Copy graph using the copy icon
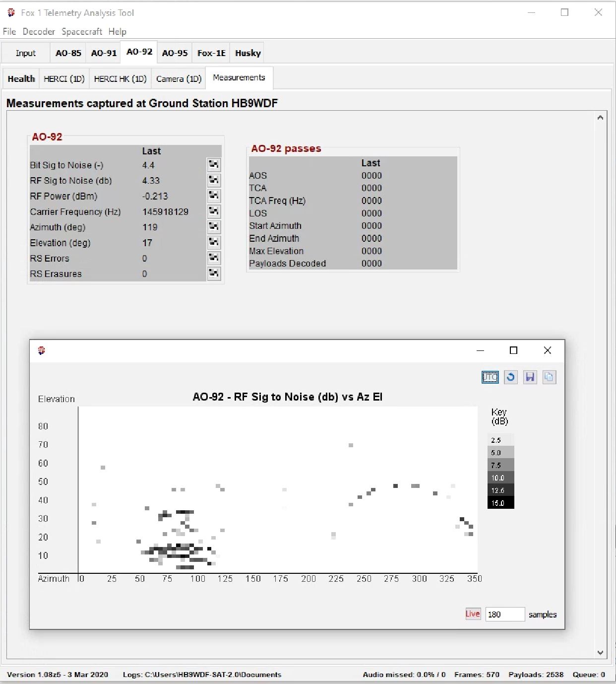The image size is (616, 684). click(x=549, y=377)
